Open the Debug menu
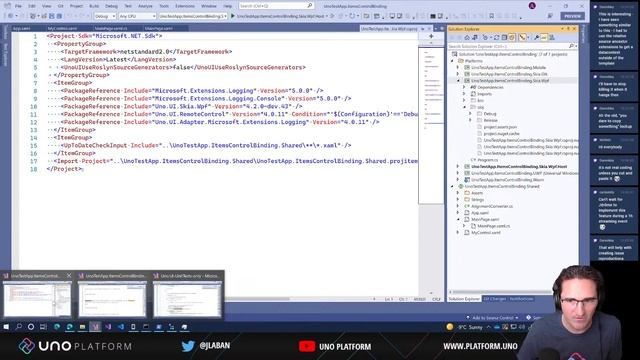This screenshot has width=640, height=360. click(111, 6)
